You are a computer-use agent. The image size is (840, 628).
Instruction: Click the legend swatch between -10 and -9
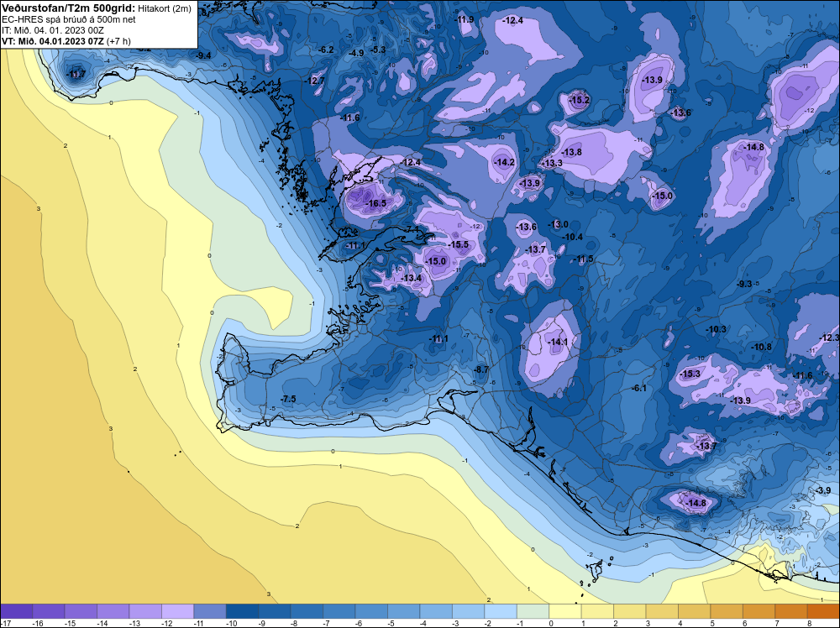242,611
